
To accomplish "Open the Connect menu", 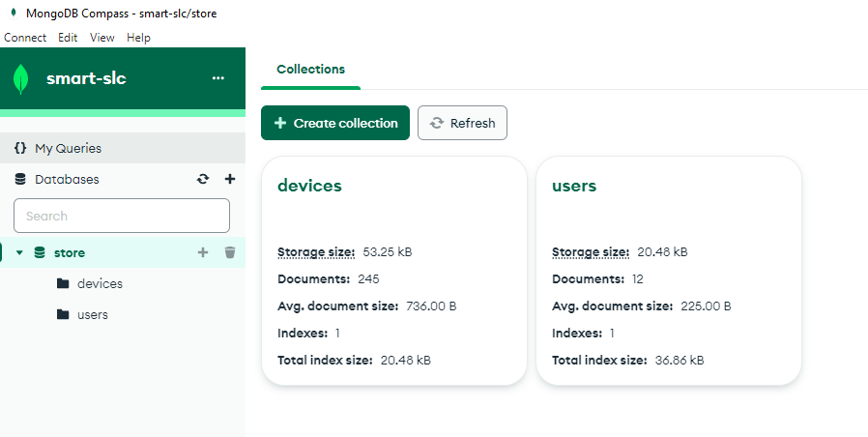I will click(25, 38).
